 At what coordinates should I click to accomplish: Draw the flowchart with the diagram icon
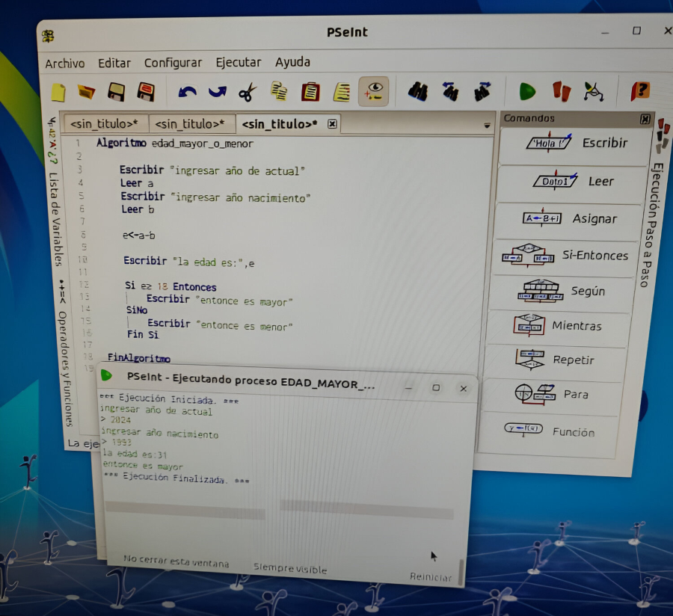(x=594, y=91)
